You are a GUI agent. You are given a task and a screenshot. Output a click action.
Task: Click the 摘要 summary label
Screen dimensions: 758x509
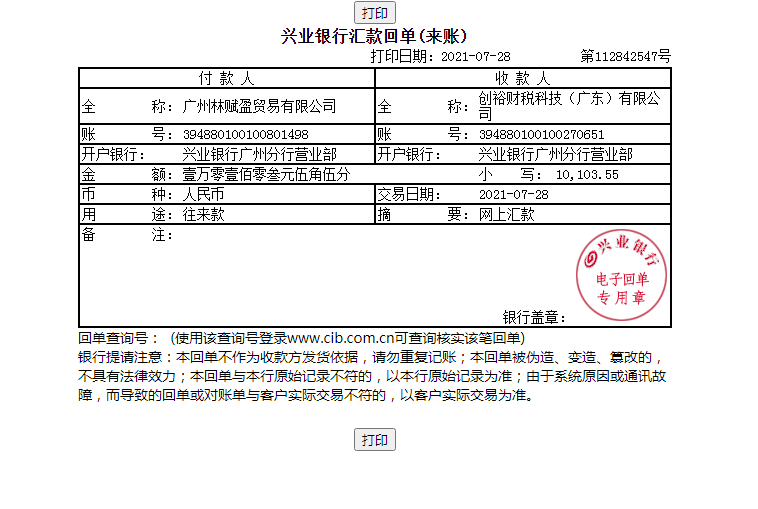(423, 214)
